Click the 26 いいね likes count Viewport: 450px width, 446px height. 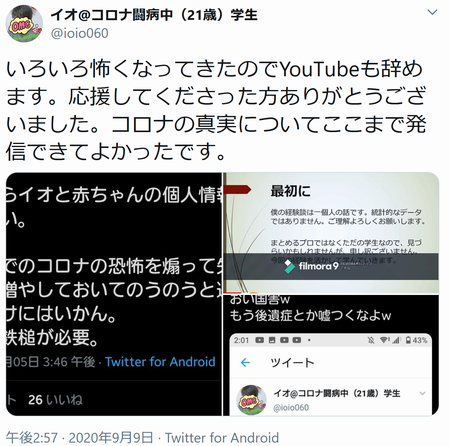[55, 400]
